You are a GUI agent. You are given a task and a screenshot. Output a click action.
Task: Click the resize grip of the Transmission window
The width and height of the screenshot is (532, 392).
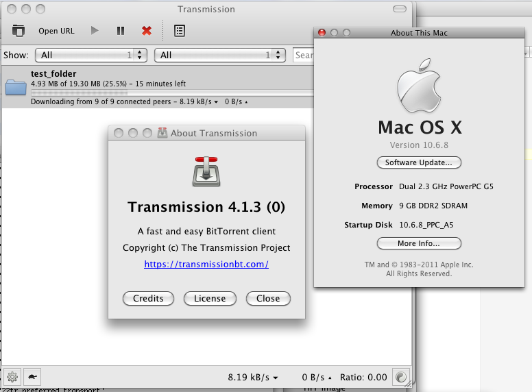click(x=408, y=384)
